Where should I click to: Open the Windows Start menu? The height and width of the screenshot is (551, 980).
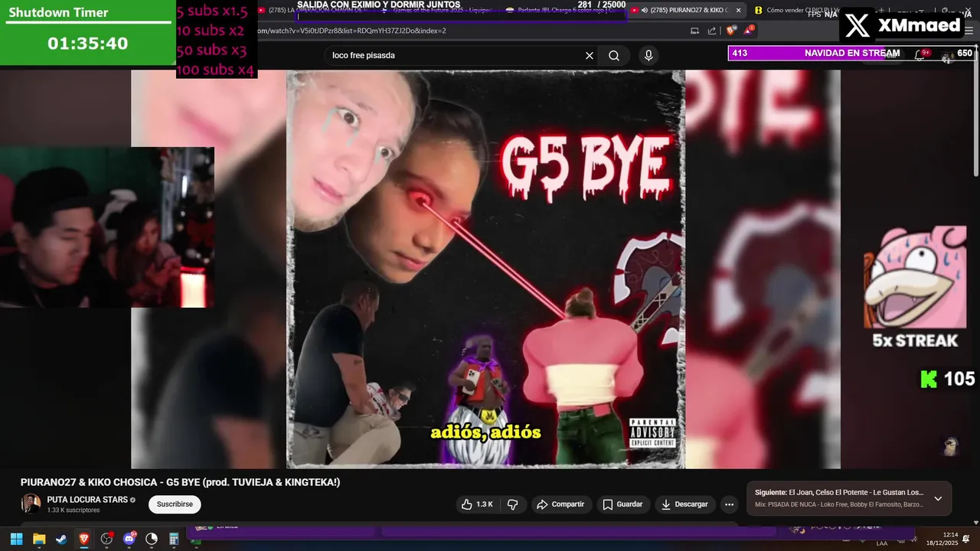pos(17,539)
